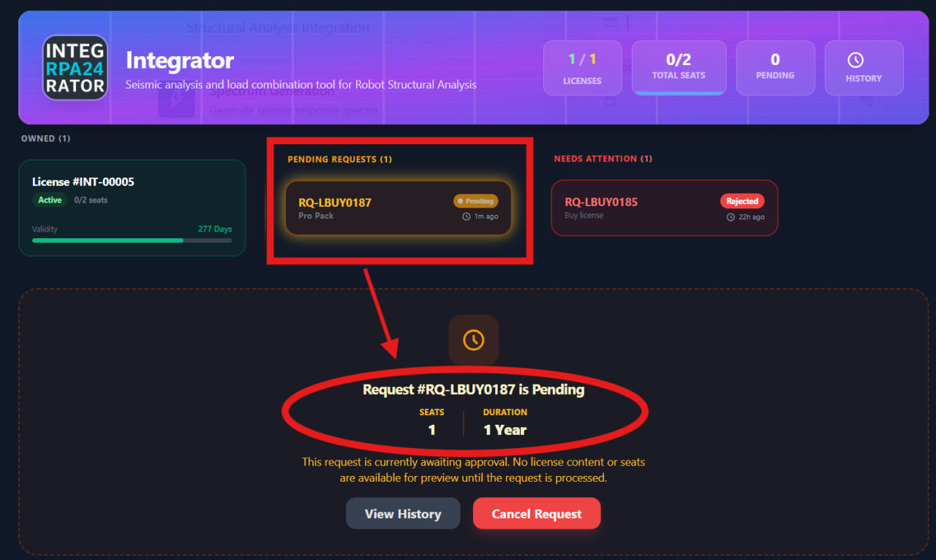
Task: Open the Pending 0 stat tile
Action: (775, 68)
